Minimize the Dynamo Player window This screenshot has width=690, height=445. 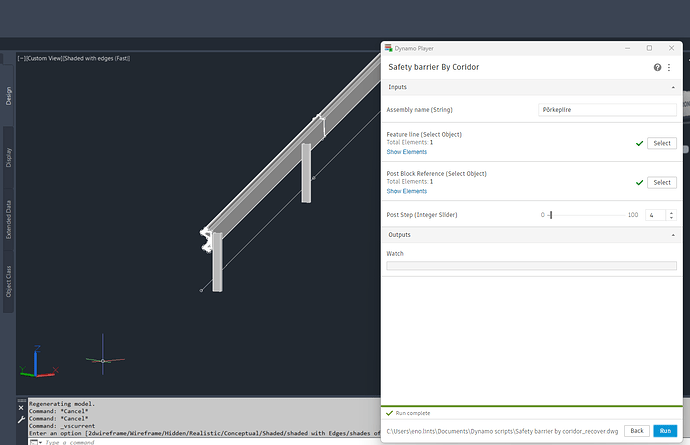(x=628, y=48)
